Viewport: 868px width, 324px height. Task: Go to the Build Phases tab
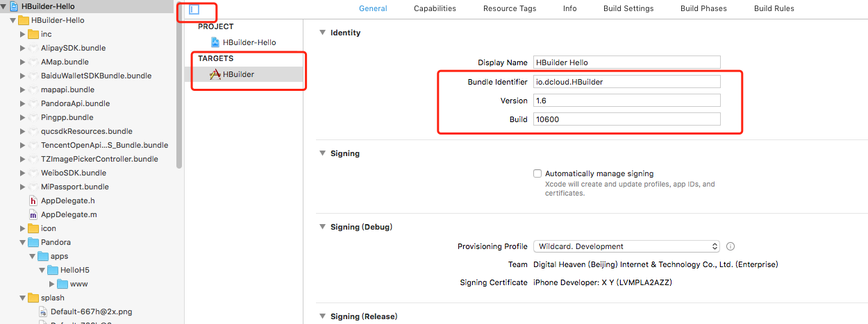pyautogui.click(x=703, y=8)
